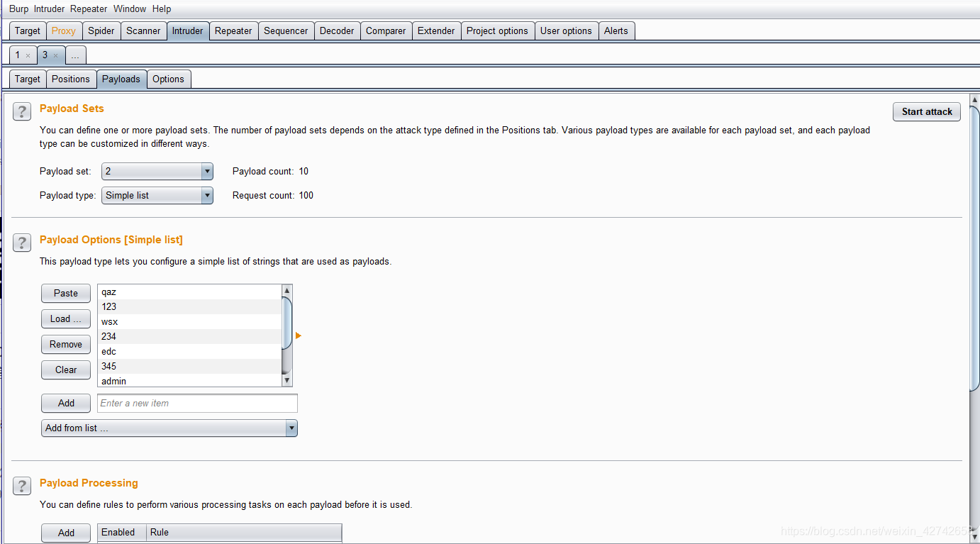Close Intruder attack tab 3

(55, 55)
